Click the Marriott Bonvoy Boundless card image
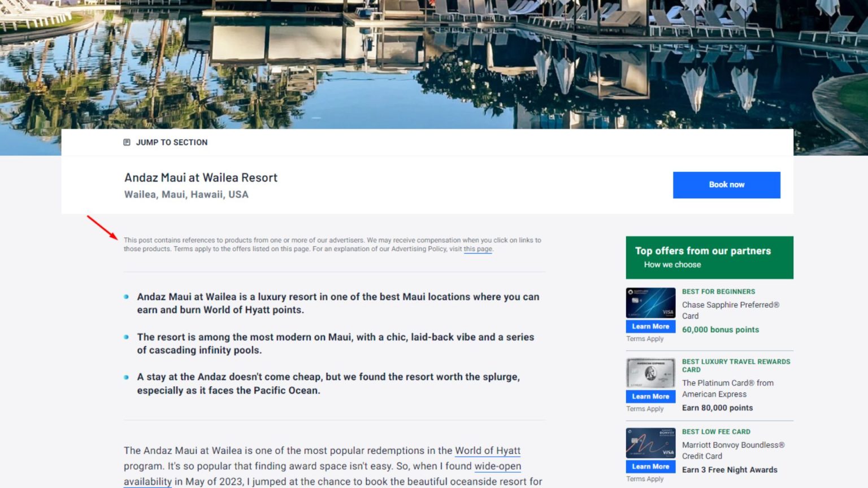 pos(650,443)
